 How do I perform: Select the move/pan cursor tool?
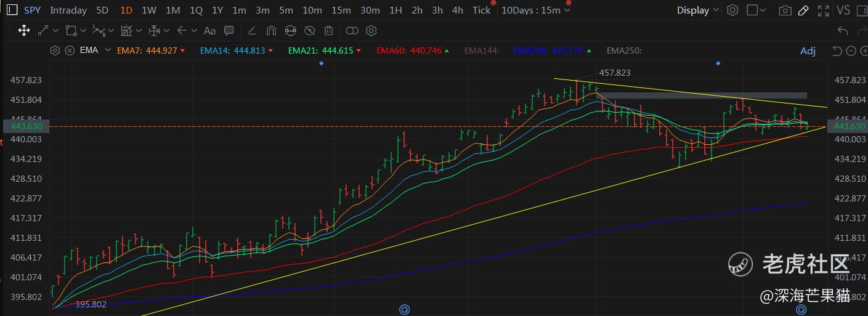point(24,30)
